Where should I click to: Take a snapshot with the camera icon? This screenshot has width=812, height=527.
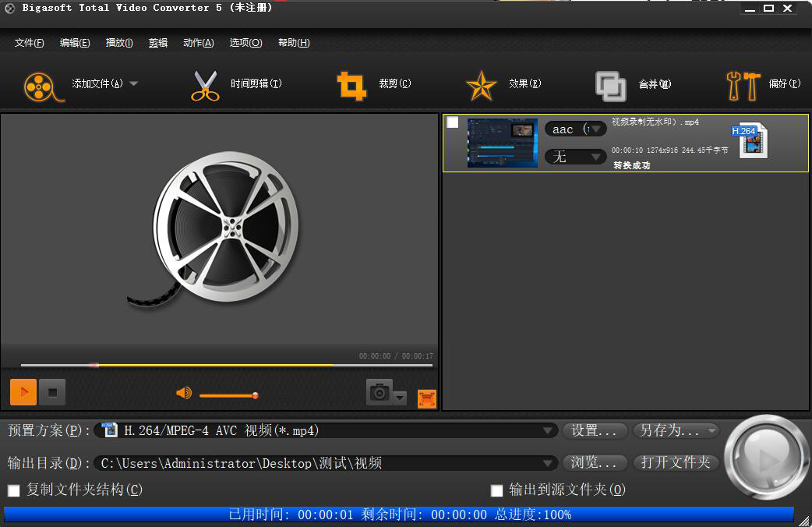(379, 392)
